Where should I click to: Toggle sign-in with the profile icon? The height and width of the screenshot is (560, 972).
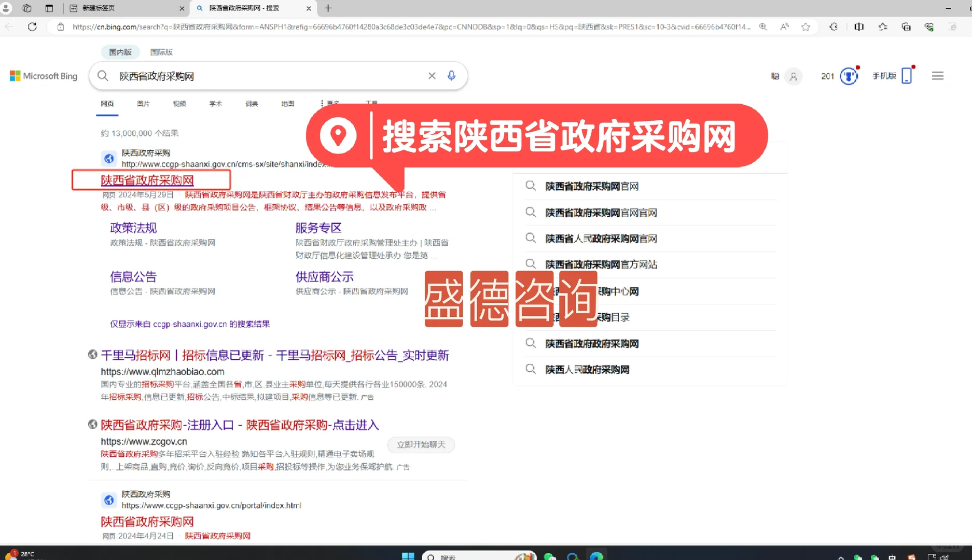(793, 76)
